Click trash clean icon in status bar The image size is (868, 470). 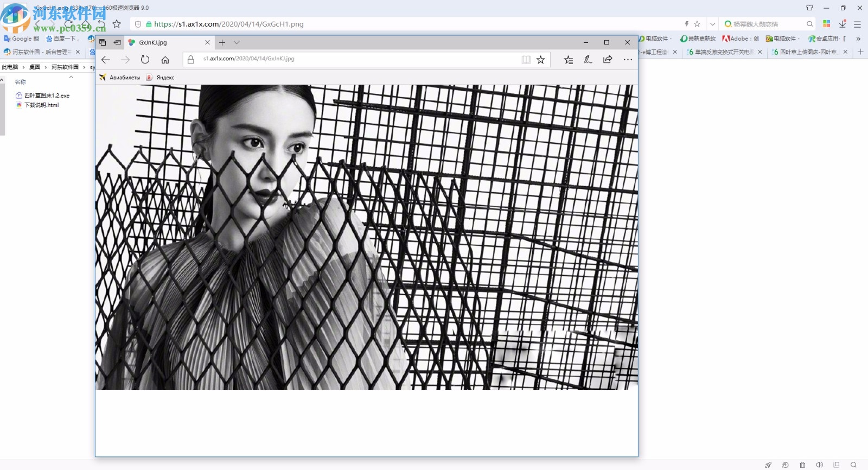pos(802,465)
